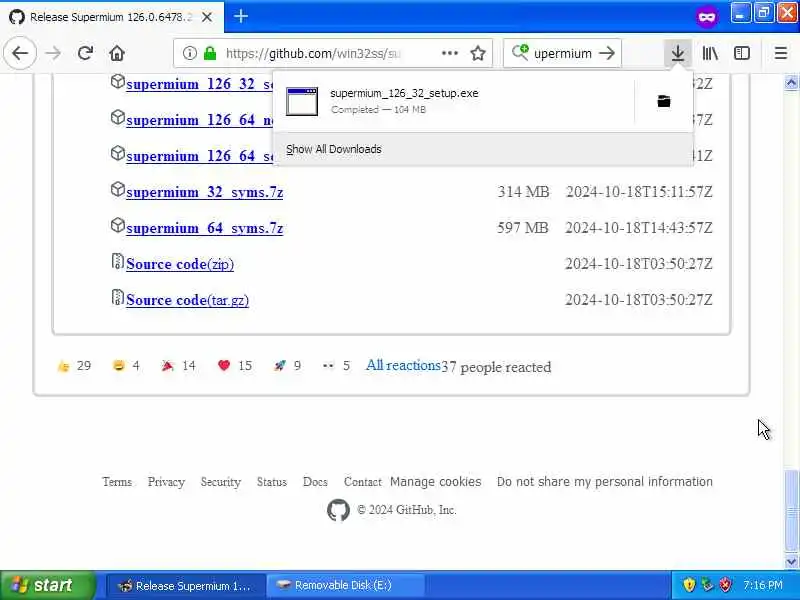Show site information icon in address bar
The image size is (800, 600).
[x=189, y=53]
